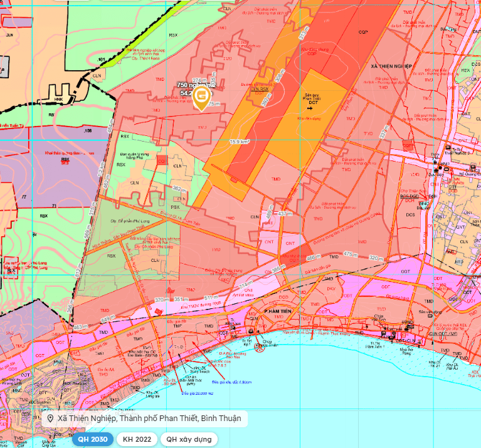The width and height of the screenshot is (481, 448).
Task: Click the circular red symbol on the P.Hàm Tiến shoreline
Action: tap(260, 348)
